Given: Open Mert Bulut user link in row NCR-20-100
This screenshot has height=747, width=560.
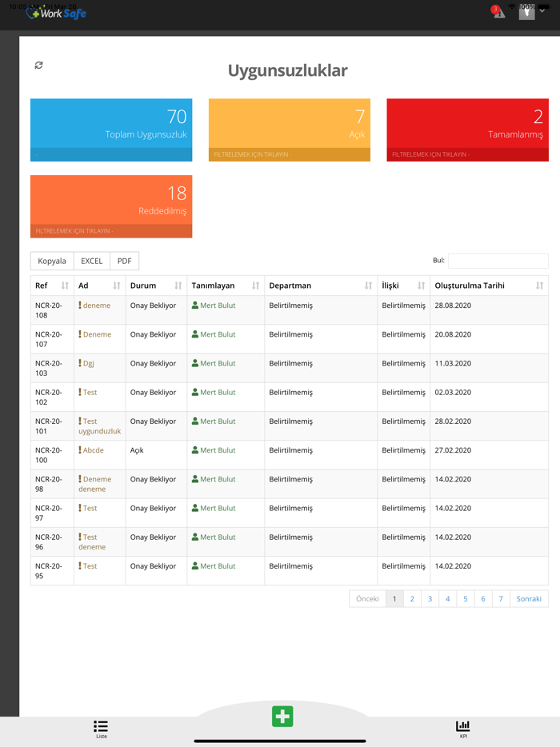Looking at the screenshot, I should [x=218, y=450].
